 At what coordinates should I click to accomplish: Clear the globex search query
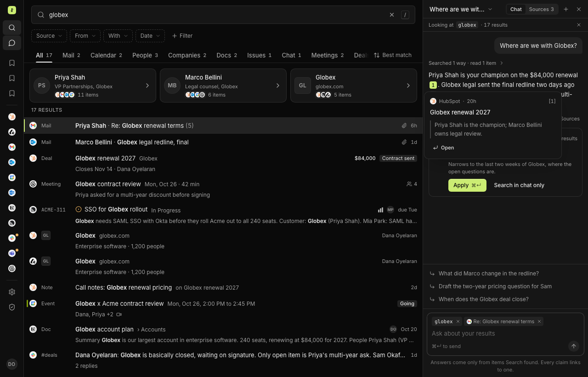[392, 15]
